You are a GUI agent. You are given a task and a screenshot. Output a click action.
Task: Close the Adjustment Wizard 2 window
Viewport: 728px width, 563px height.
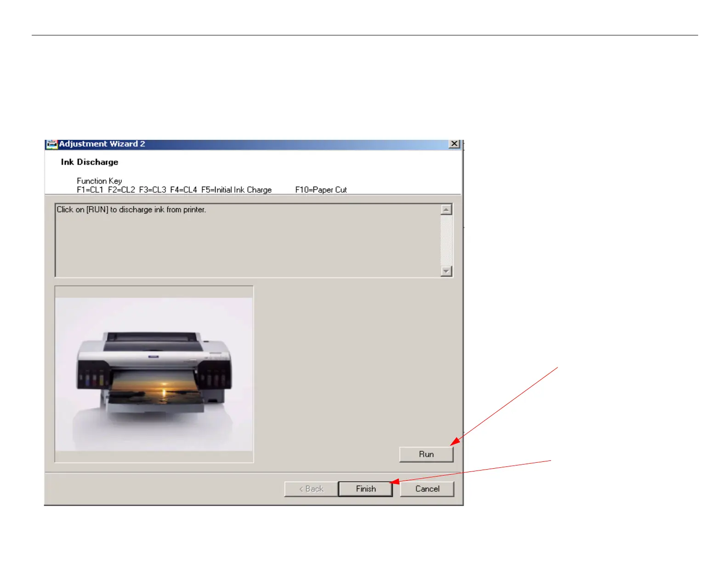(x=454, y=144)
